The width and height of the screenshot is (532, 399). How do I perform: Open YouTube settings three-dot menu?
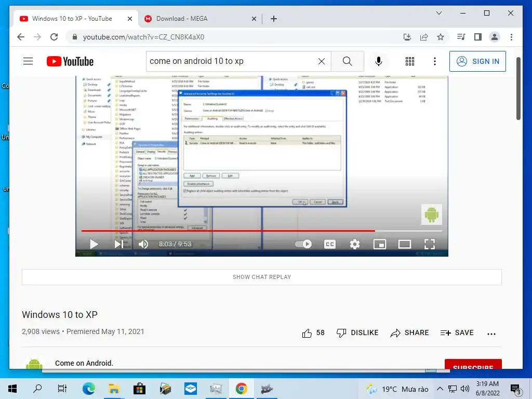pyautogui.click(x=435, y=61)
